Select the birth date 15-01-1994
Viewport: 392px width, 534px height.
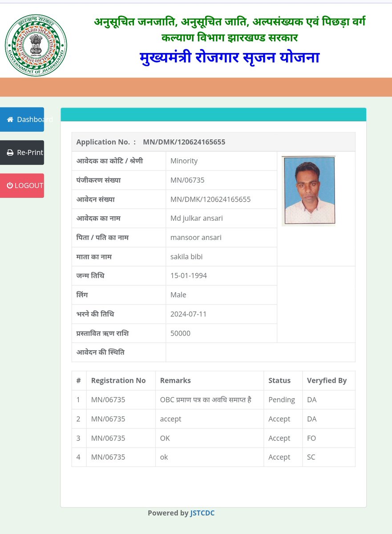(x=189, y=276)
